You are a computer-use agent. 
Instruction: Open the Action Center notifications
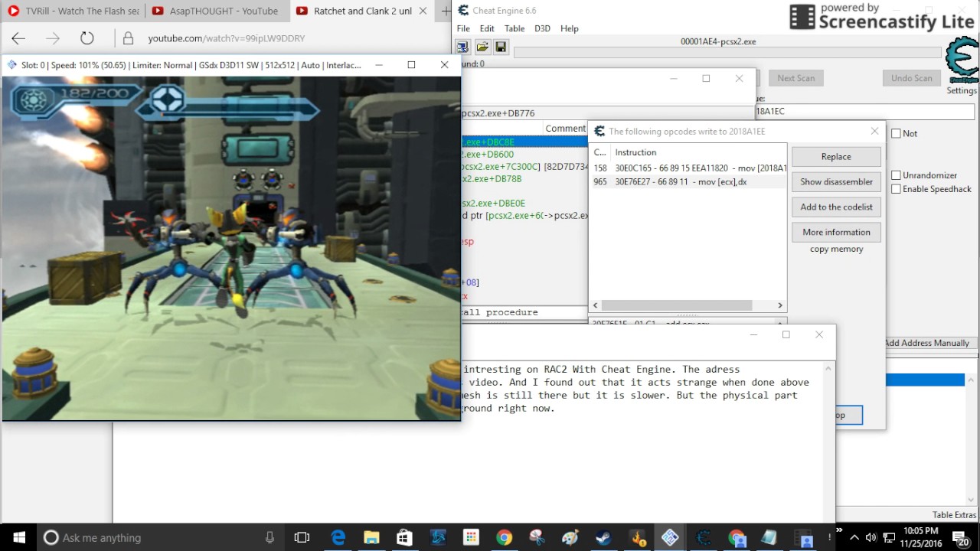962,537
